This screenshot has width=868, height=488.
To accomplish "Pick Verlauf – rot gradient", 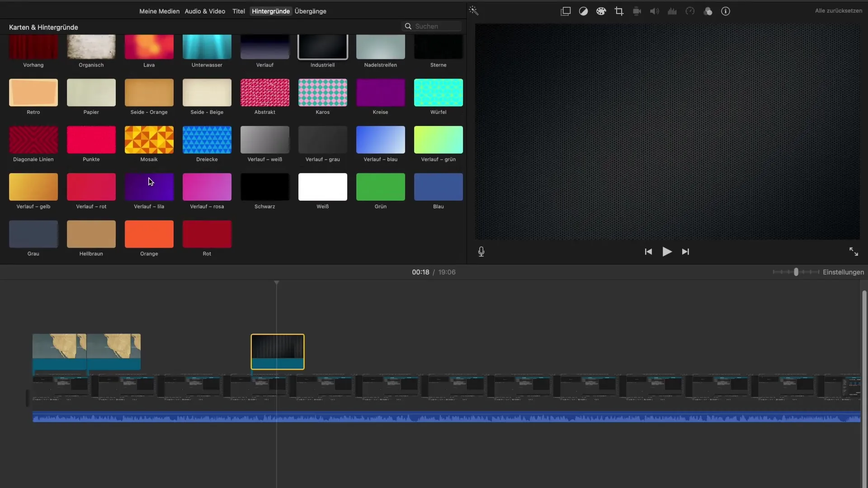I will [91, 187].
